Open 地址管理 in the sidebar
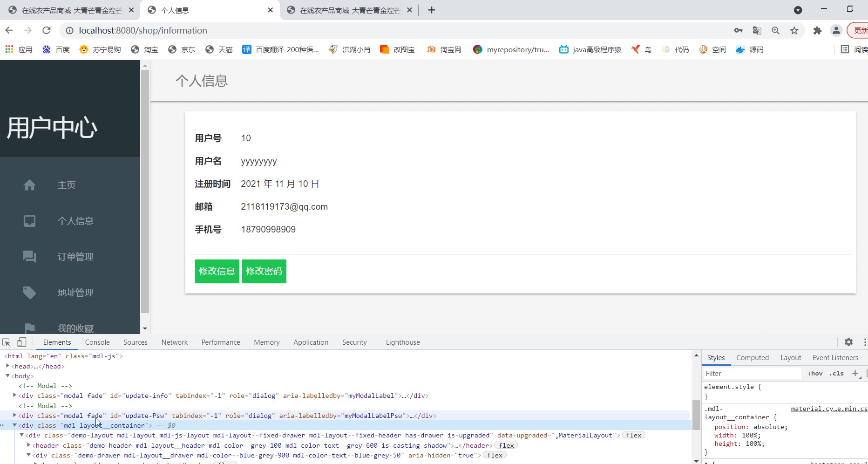This screenshot has height=464, width=868. click(75, 293)
